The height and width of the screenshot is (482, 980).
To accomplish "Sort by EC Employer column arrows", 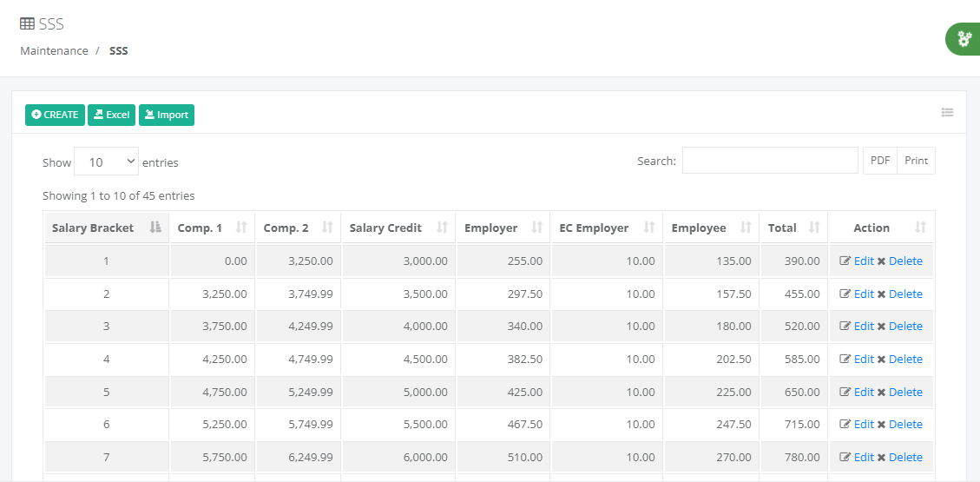I will [649, 228].
